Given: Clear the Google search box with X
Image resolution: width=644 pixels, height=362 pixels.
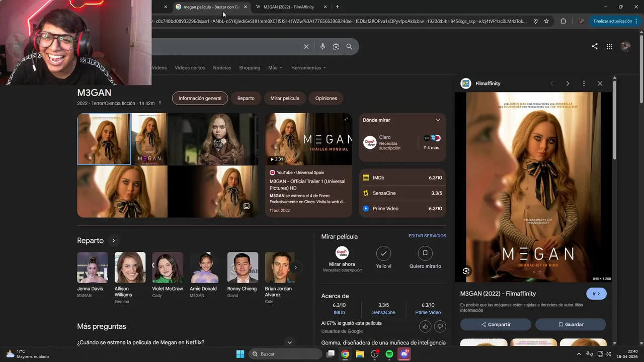Looking at the screenshot, I should click(x=306, y=47).
